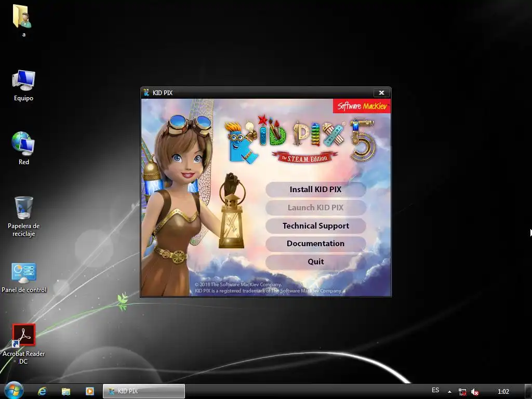Click the S.T.E.A.M. Edition banner

click(304, 157)
